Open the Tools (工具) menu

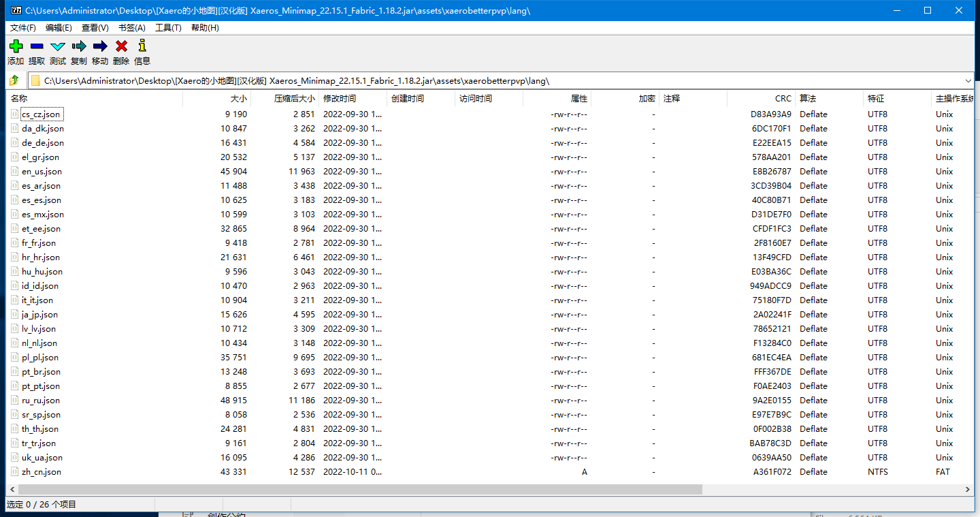[168, 28]
